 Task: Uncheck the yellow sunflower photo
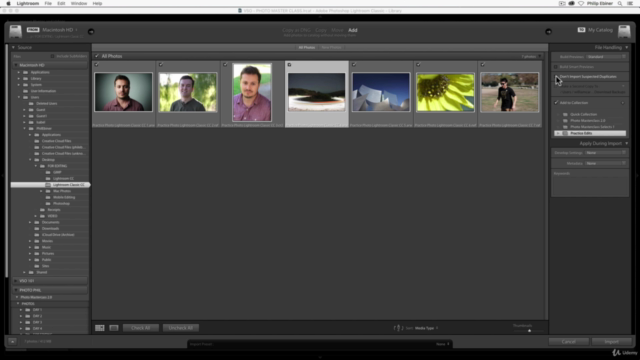(418, 64)
